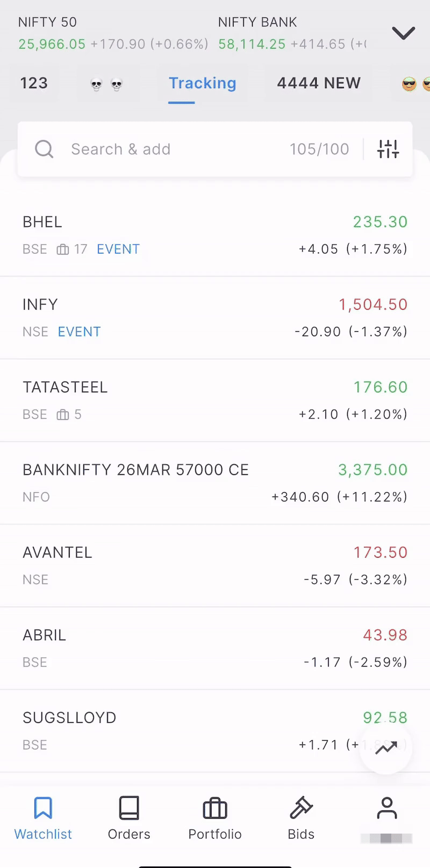Open the user profile icon
The height and width of the screenshot is (868, 430).
[x=386, y=808]
